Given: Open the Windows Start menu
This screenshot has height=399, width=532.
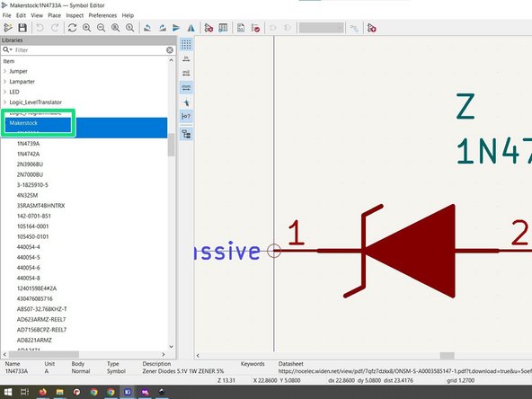Looking at the screenshot, I should point(8,392).
